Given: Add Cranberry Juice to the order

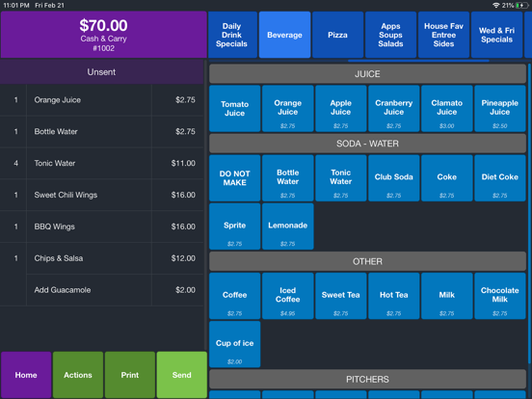Looking at the screenshot, I should (394, 109).
